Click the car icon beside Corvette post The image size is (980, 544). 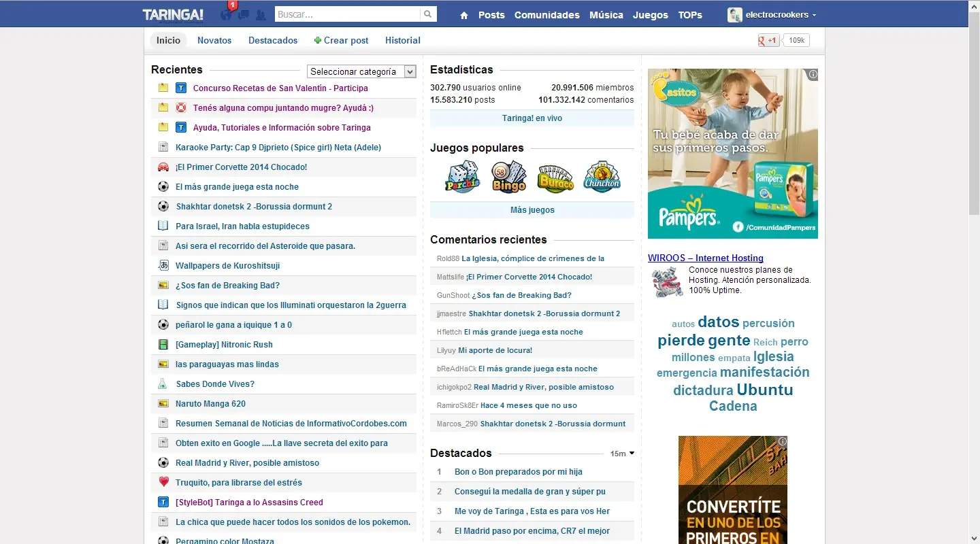163,167
